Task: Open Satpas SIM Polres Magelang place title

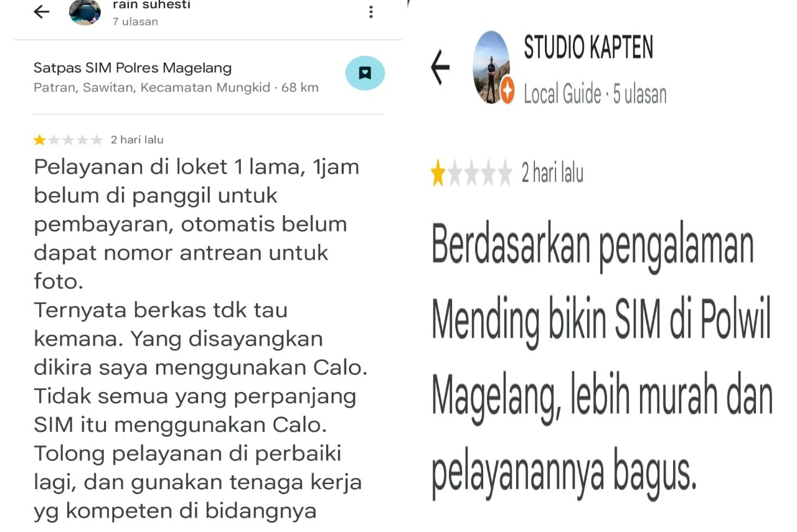Action: point(133,68)
